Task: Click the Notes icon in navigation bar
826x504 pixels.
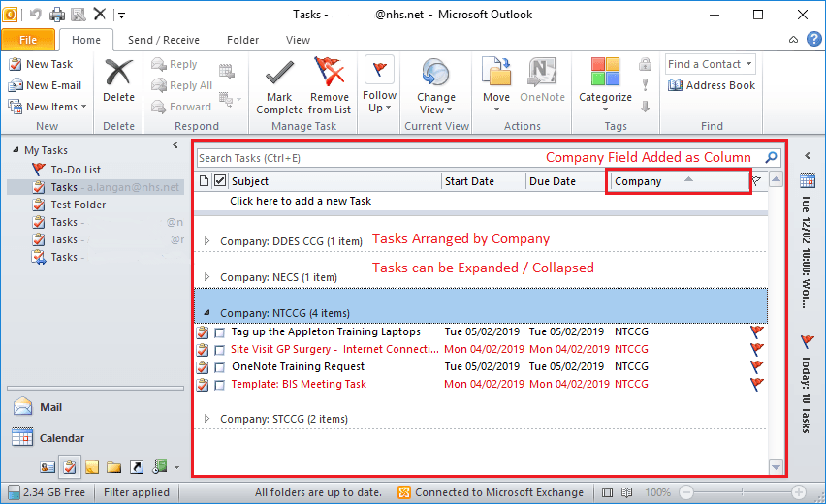Action: click(92, 467)
